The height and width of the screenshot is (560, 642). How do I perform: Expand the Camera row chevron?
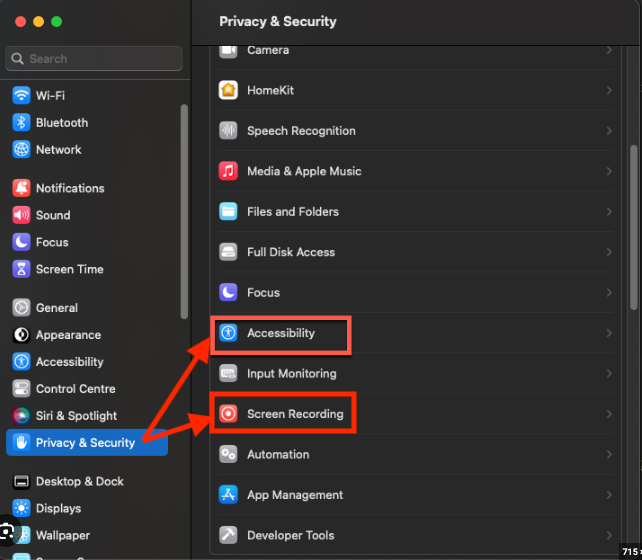609,50
